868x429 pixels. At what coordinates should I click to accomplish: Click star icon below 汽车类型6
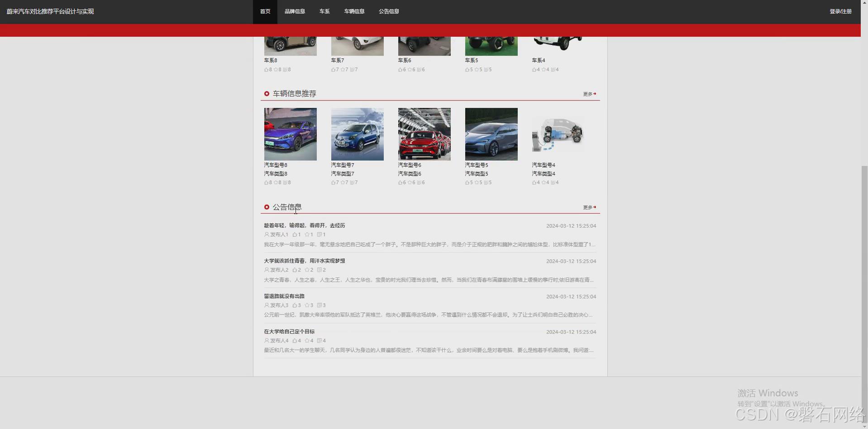pyautogui.click(x=410, y=183)
